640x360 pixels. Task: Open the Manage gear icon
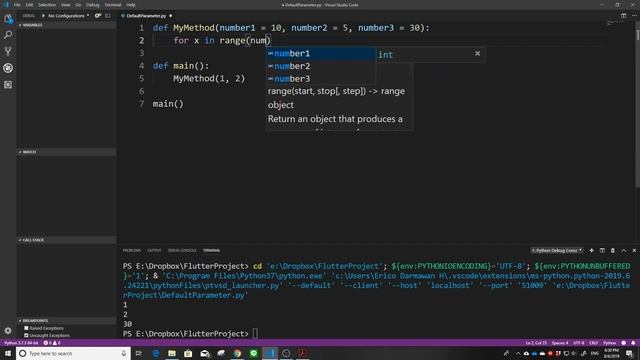8,331
